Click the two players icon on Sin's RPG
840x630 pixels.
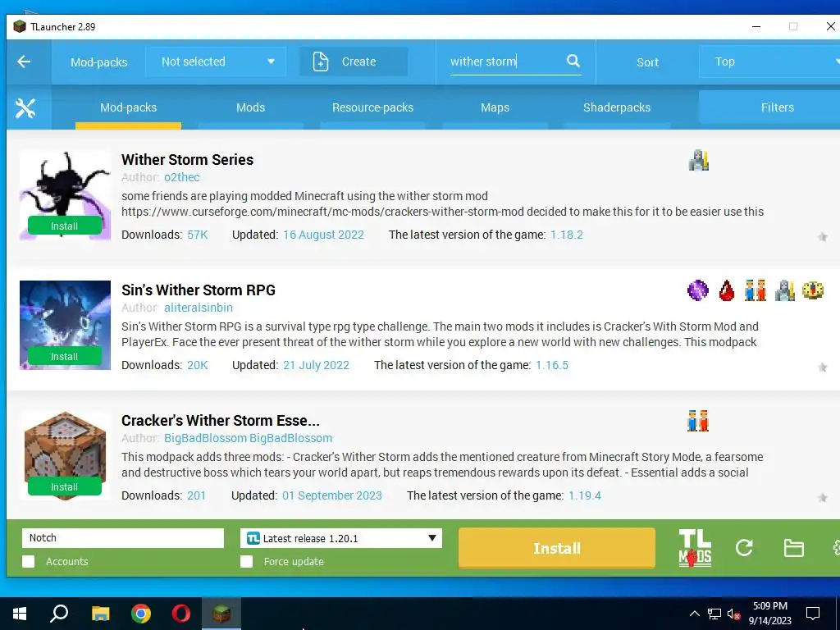(x=756, y=290)
